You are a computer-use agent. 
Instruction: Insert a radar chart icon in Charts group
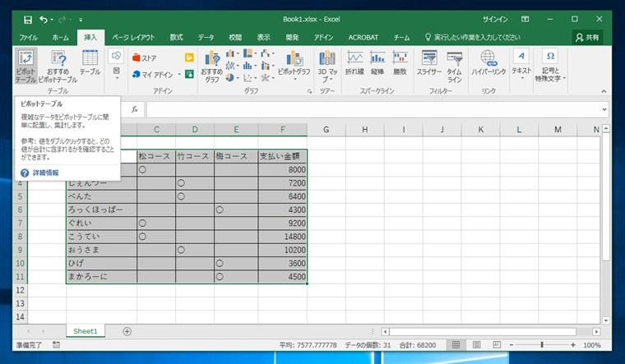coord(267,78)
